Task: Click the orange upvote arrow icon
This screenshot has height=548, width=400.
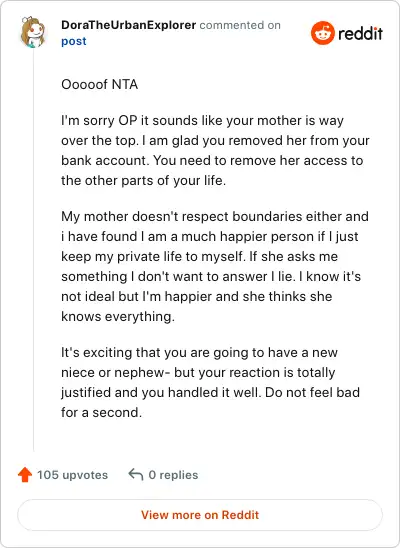Action: pyautogui.click(x=25, y=475)
